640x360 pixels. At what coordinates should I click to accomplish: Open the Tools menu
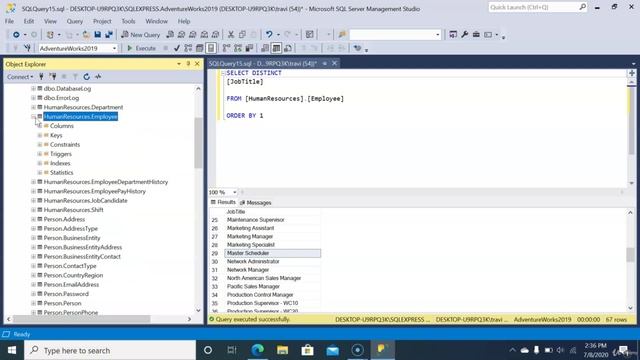128,21
